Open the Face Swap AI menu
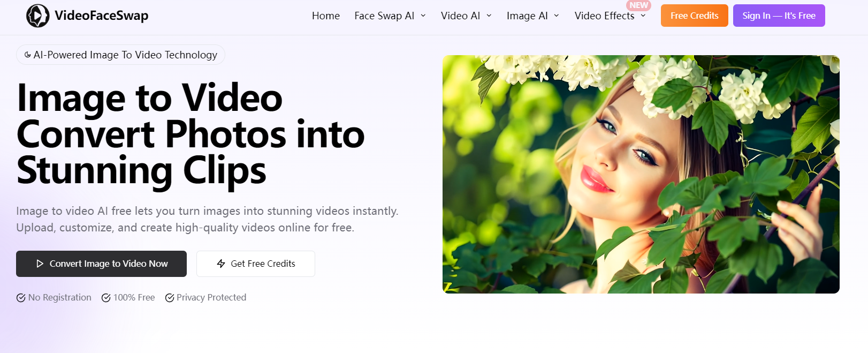The image size is (868, 353). tap(384, 16)
